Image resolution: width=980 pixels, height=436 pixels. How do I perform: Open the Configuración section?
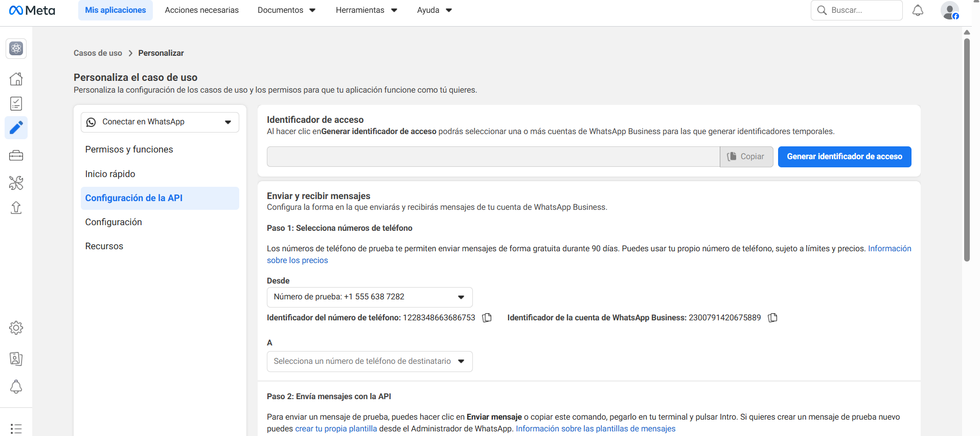pyautogui.click(x=160, y=222)
